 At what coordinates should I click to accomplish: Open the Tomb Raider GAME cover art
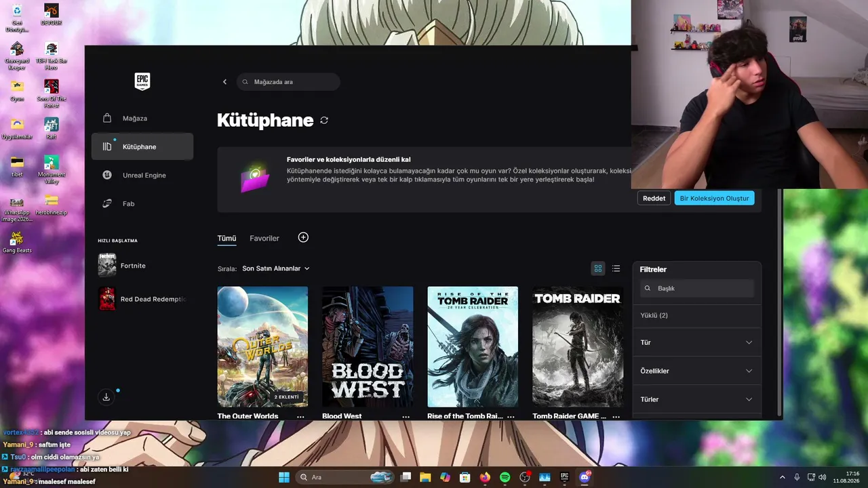(578, 346)
